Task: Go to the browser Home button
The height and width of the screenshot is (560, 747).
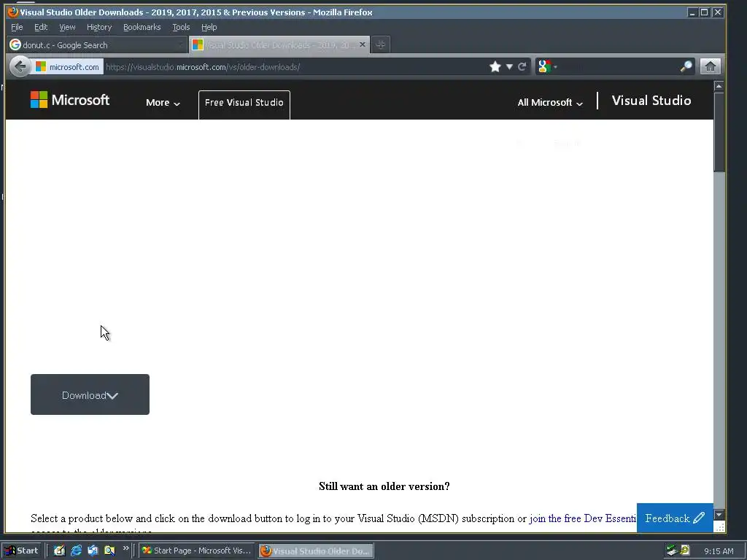Action: [x=710, y=66]
